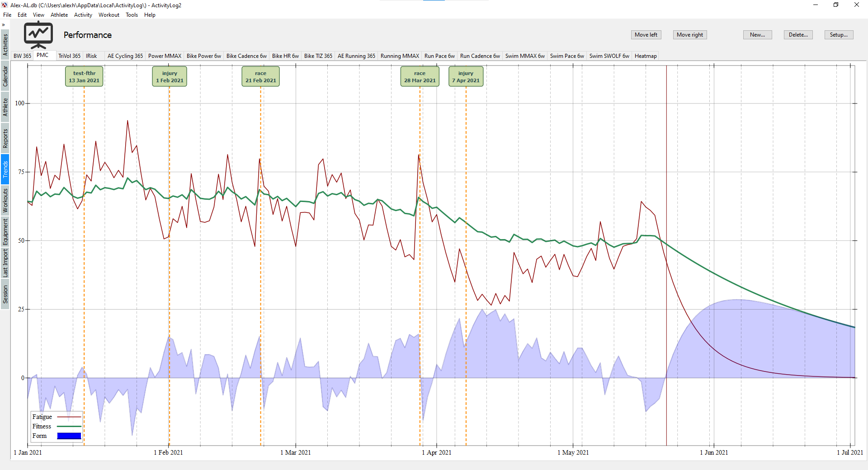Open the Reports sidebar section

point(5,138)
